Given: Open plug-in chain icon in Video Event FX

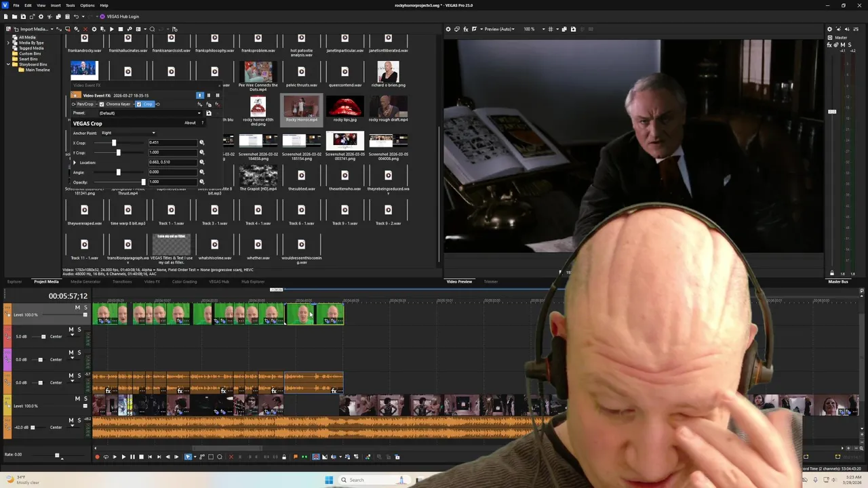Looking at the screenshot, I should [199, 104].
